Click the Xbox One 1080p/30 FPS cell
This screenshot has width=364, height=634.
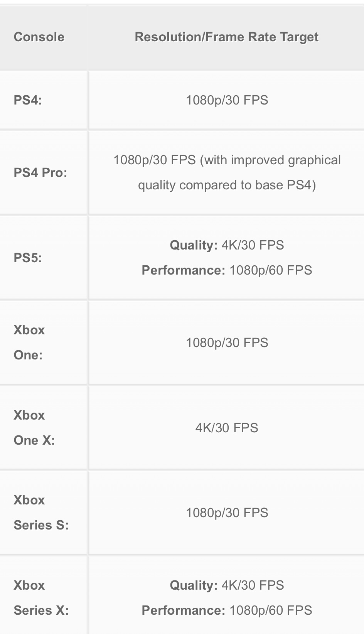[227, 342]
